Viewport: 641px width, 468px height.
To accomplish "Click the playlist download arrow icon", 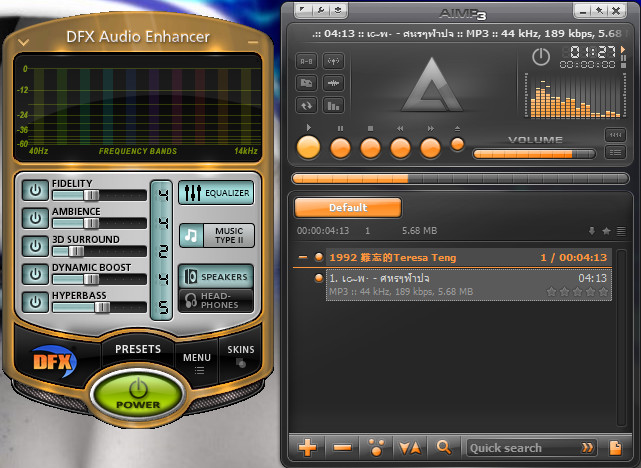I will coord(592,231).
